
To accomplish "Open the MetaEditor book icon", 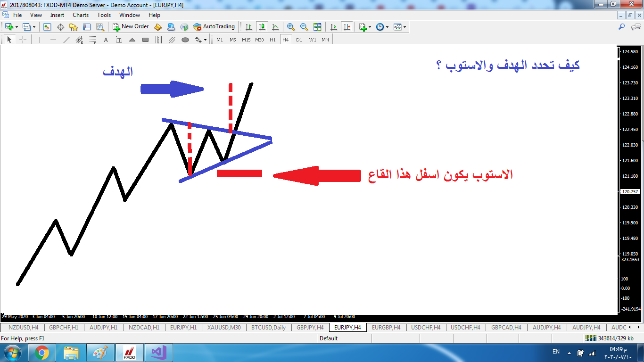I will click(x=158, y=27).
